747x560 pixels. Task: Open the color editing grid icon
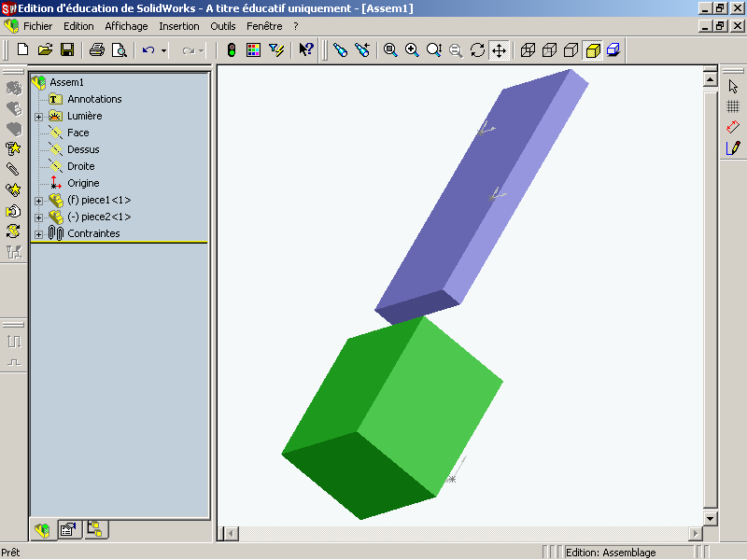click(x=253, y=49)
